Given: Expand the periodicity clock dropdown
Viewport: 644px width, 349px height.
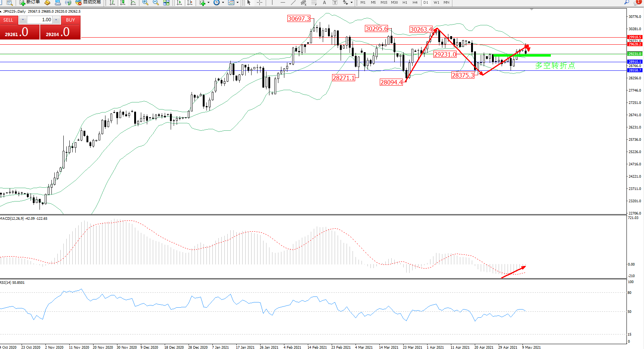Looking at the screenshot, I should click(223, 3).
